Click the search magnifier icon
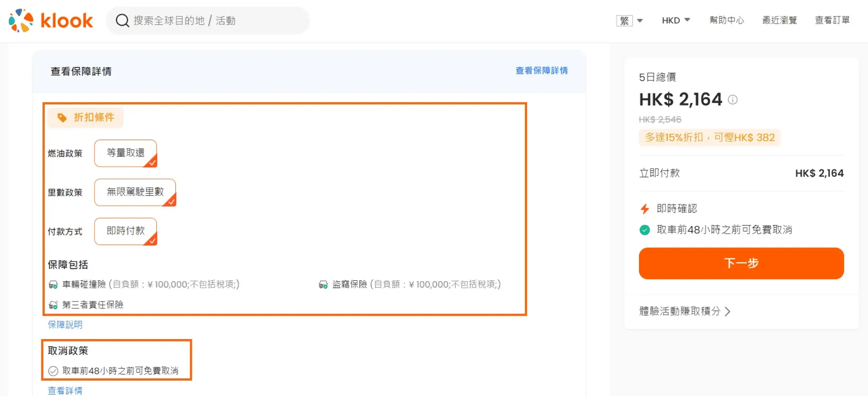868x396 pixels. (x=122, y=20)
